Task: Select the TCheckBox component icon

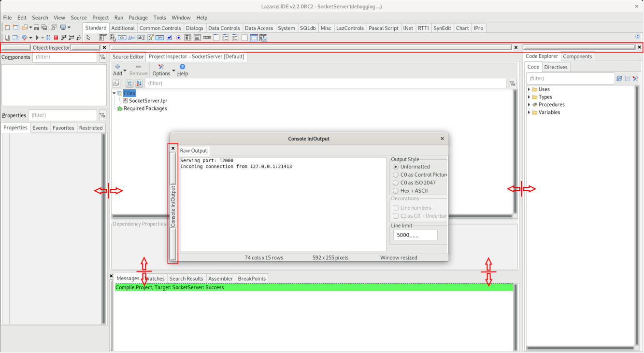Action: (x=169, y=38)
